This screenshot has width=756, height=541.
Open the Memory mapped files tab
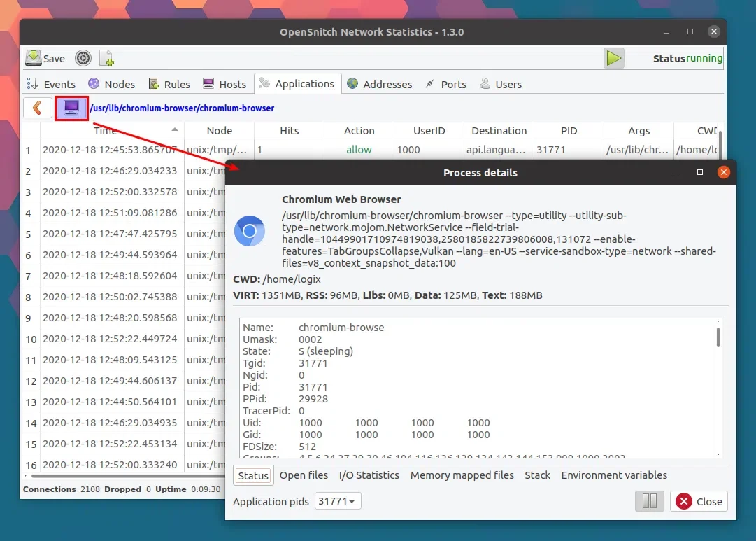click(x=462, y=475)
